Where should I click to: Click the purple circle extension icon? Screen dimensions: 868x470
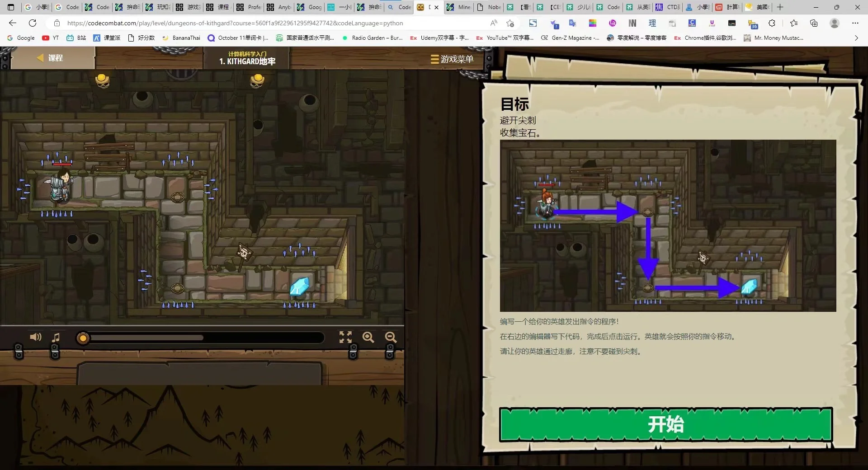(x=613, y=23)
